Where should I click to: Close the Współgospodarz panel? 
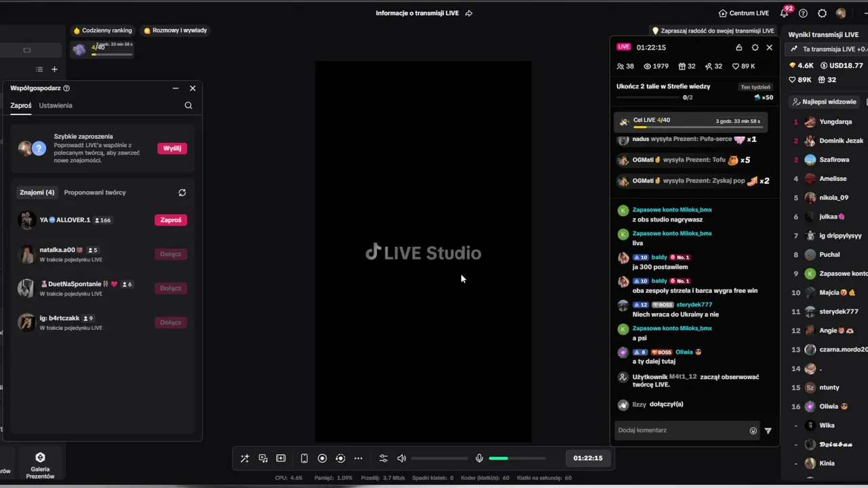coord(193,88)
